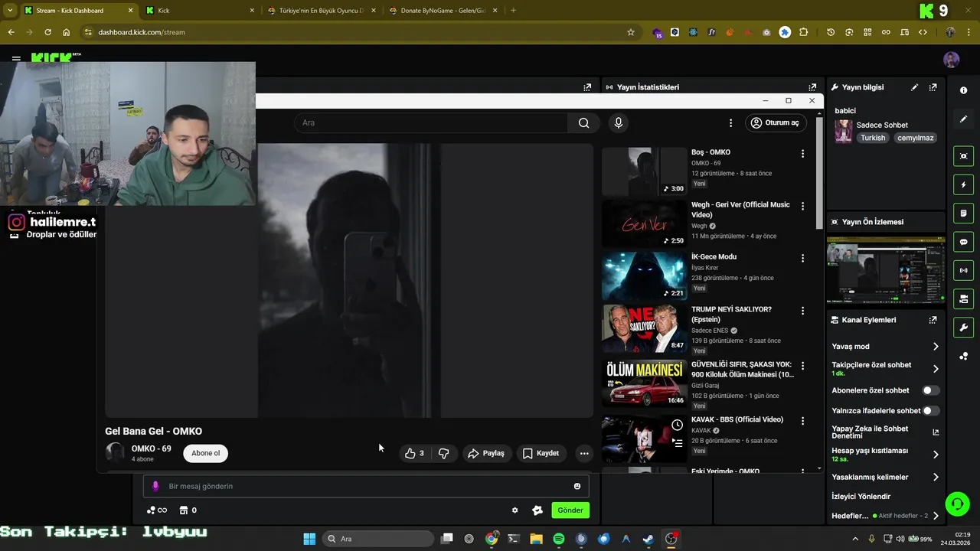Open emoji picker in chat box
The image size is (980, 551).
(577, 486)
